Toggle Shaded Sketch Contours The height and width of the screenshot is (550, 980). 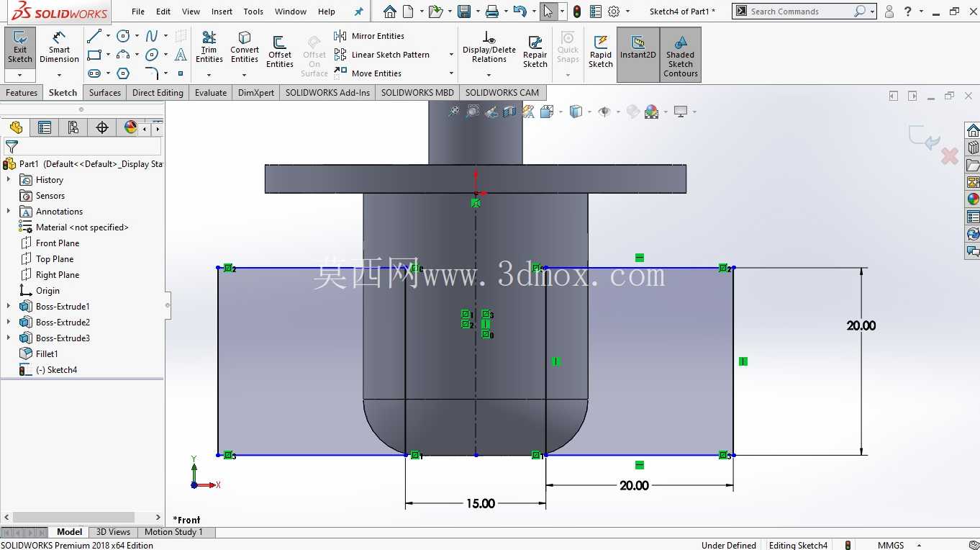[x=681, y=54]
